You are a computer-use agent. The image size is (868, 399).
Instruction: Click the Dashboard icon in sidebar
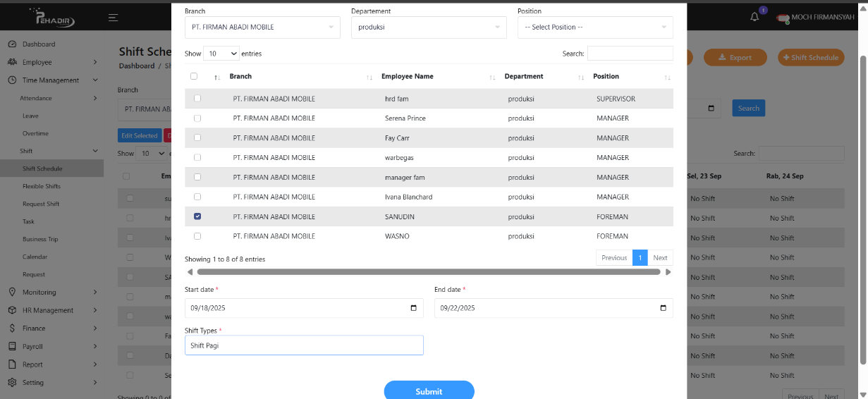12,44
